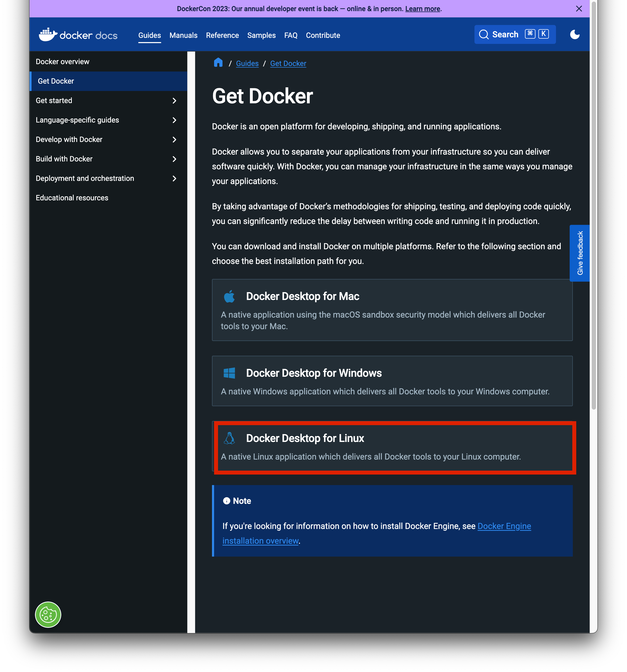Expand Deployment and orchestration chevron
Image resolution: width=627 pixels, height=672 pixels.
click(x=174, y=178)
